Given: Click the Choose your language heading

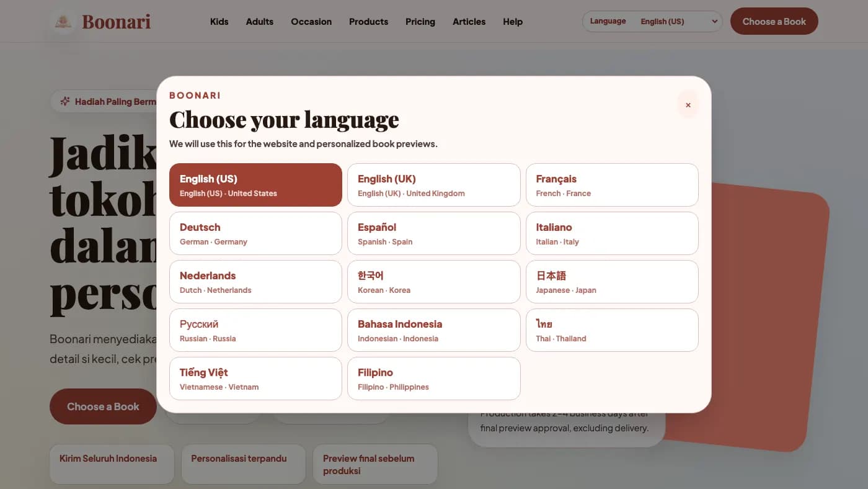Looking at the screenshot, I should click(284, 119).
